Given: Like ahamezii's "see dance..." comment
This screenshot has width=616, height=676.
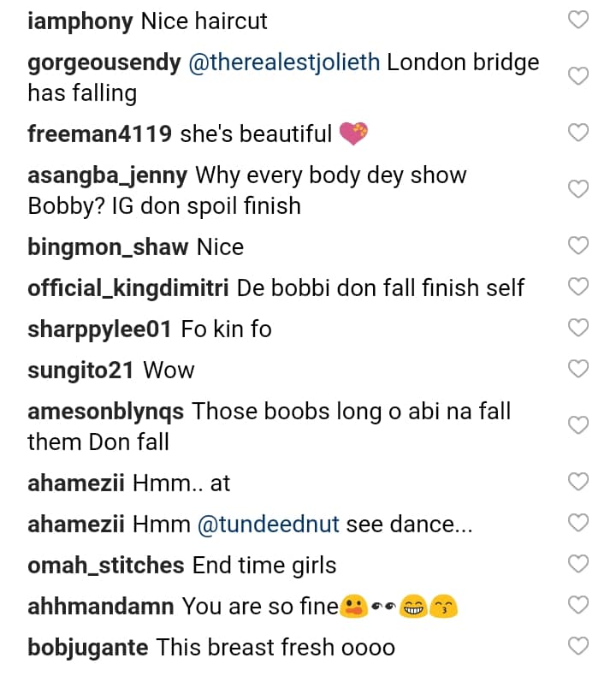Looking at the screenshot, I should [x=579, y=523].
